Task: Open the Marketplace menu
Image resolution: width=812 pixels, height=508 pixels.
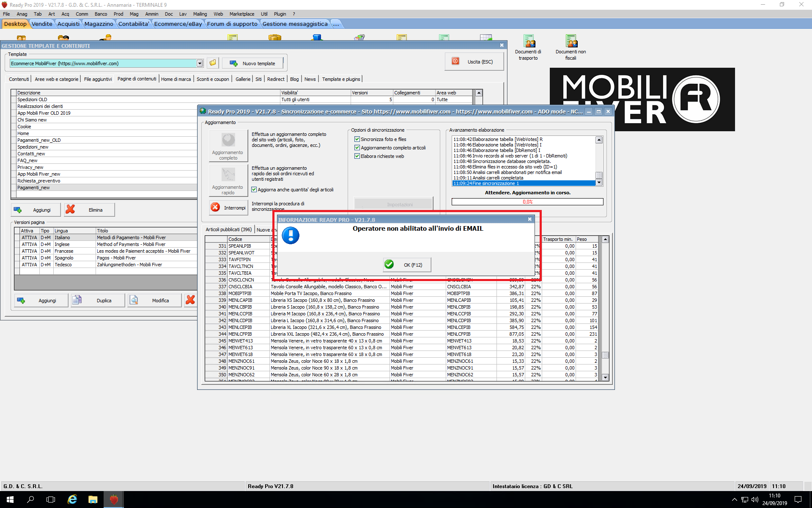Action: click(242, 14)
